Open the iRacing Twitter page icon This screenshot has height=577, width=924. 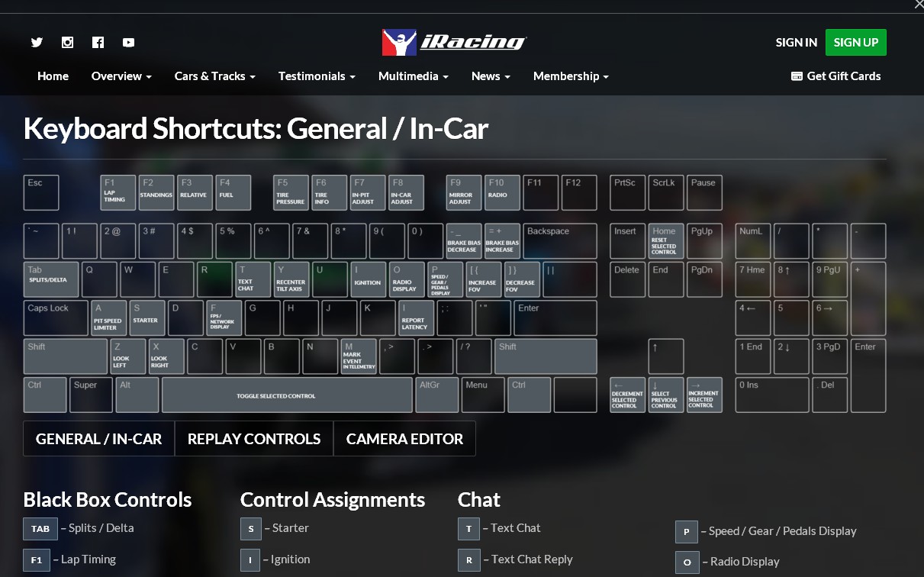[x=37, y=43]
